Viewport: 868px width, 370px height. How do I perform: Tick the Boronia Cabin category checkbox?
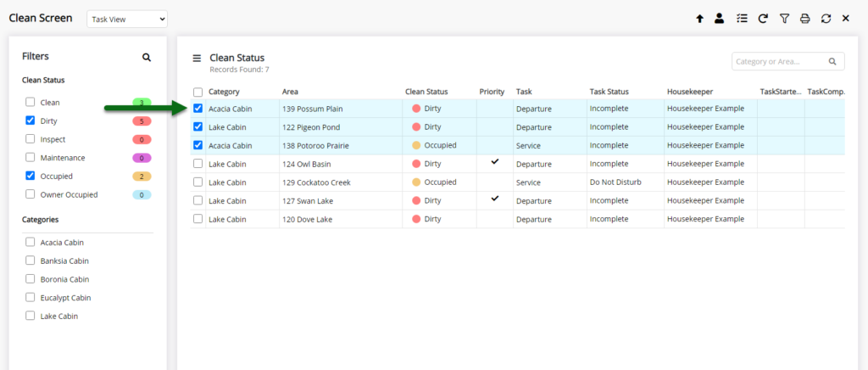point(31,279)
